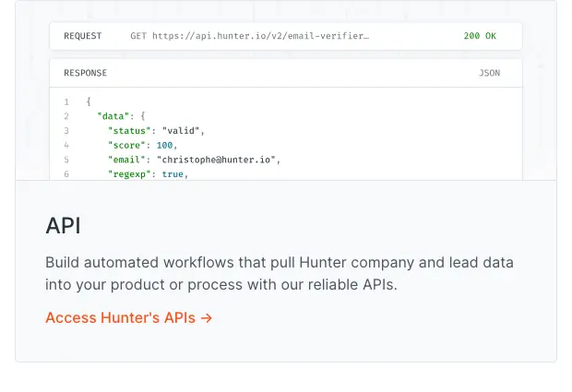
Task: Click line number 1 opening brace
Action: tap(89, 101)
